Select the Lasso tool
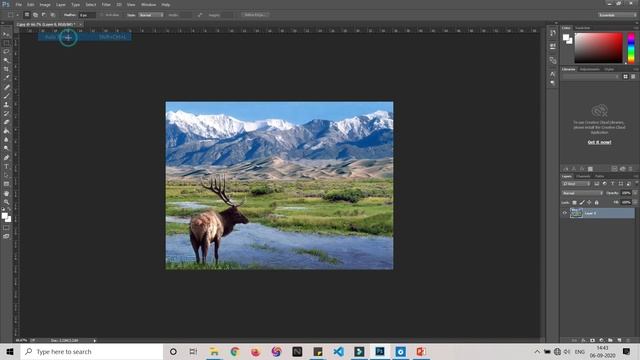Screen dimensions: 640x360 [x=6, y=52]
